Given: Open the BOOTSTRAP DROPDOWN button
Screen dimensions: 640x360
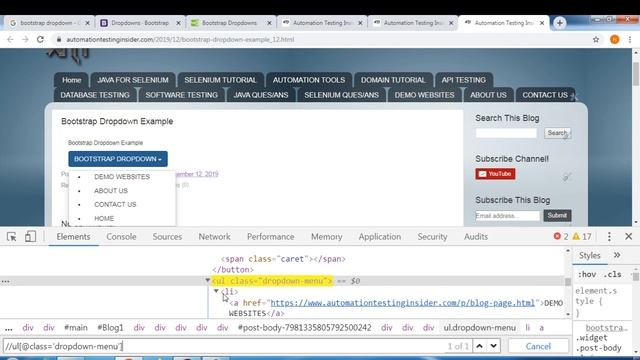Looking at the screenshot, I should (118, 159).
